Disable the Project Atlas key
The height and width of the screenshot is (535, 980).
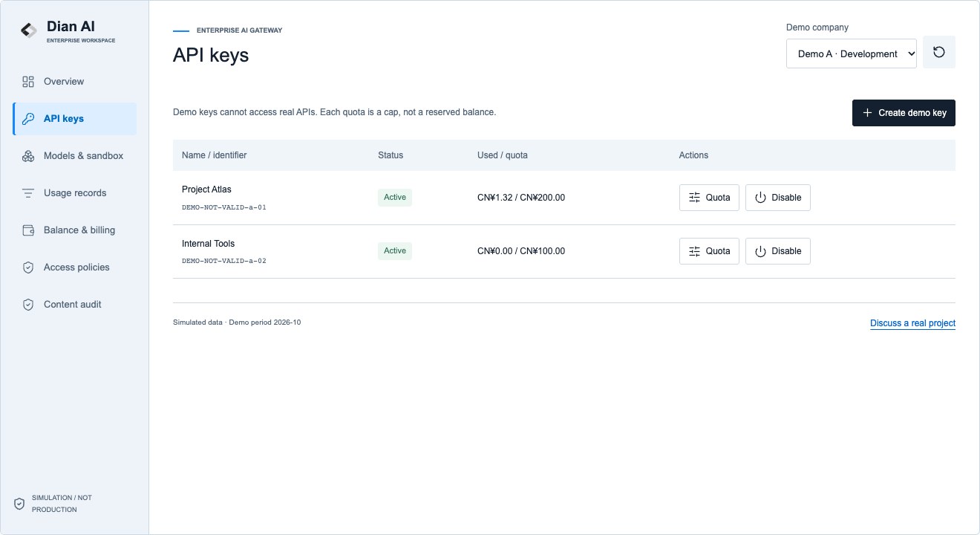(778, 198)
